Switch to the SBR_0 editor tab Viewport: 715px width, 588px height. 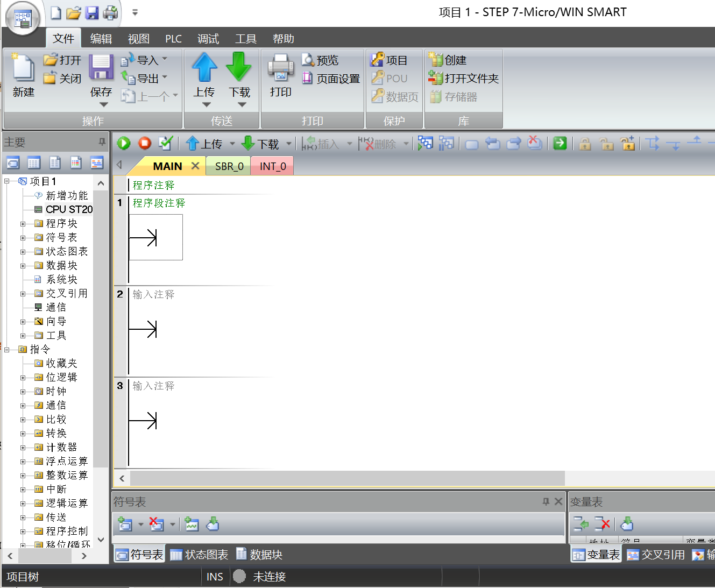229,166
